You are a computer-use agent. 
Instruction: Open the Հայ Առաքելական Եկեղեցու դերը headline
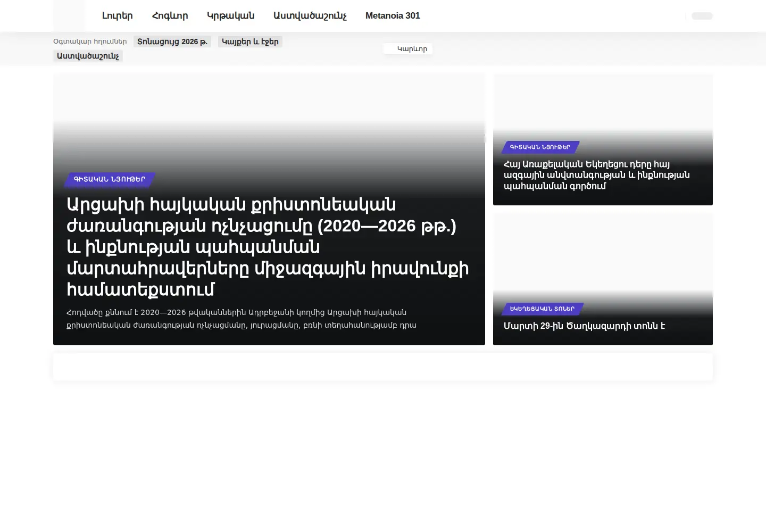click(596, 175)
